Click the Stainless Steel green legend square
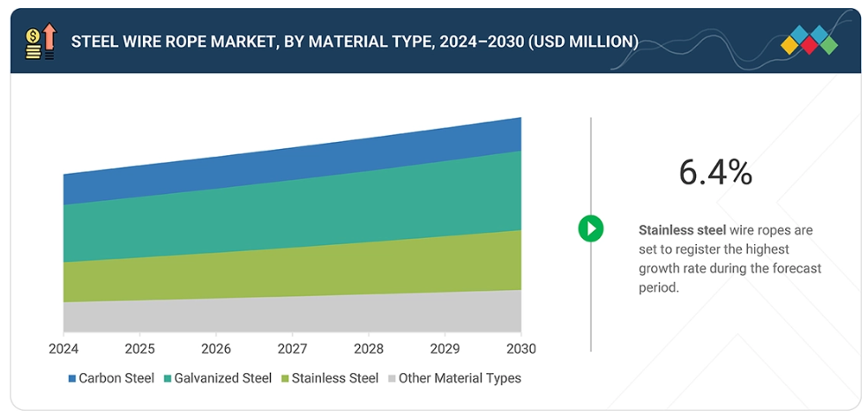The height and width of the screenshot is (417, 868). [285, 378]
